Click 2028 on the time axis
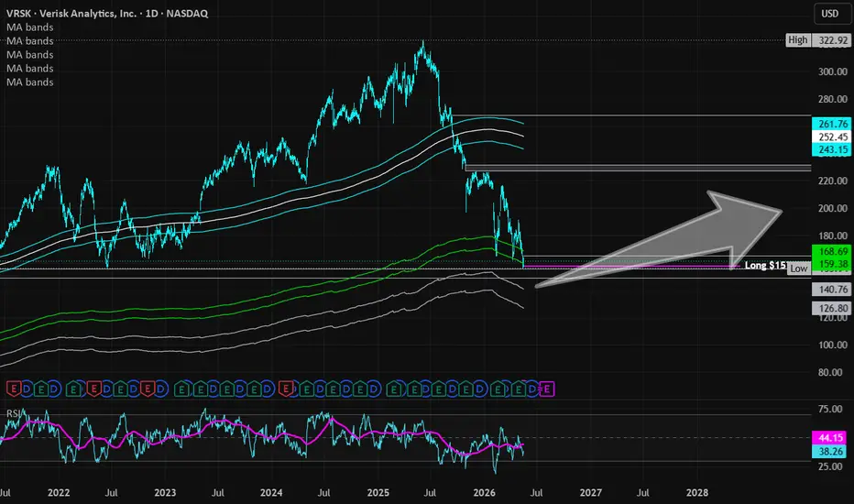 tap(697, 493)
